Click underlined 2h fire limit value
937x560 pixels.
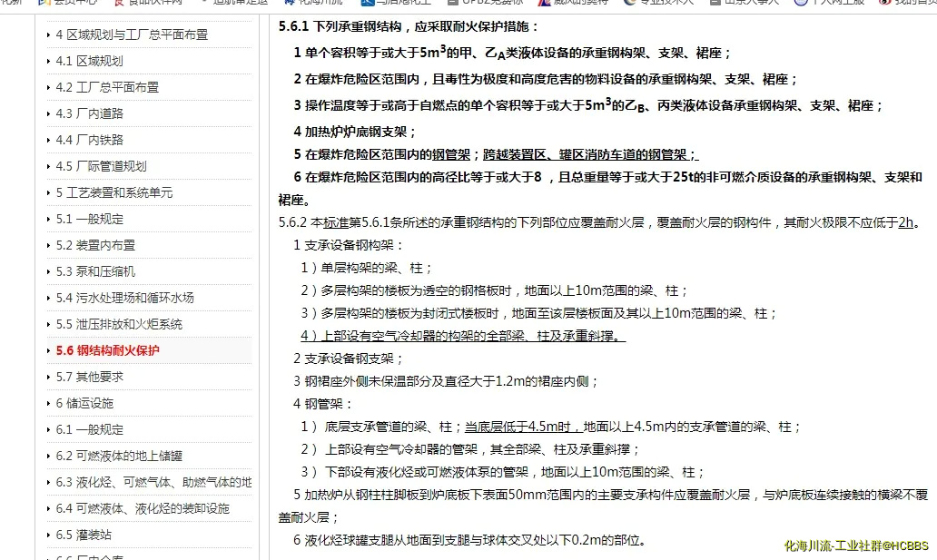click(x=906, y=223)
